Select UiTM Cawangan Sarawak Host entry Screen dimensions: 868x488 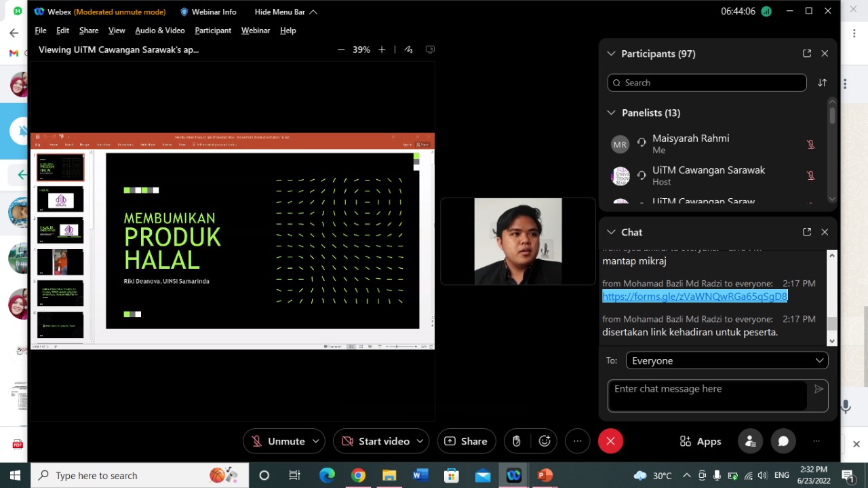714,176
